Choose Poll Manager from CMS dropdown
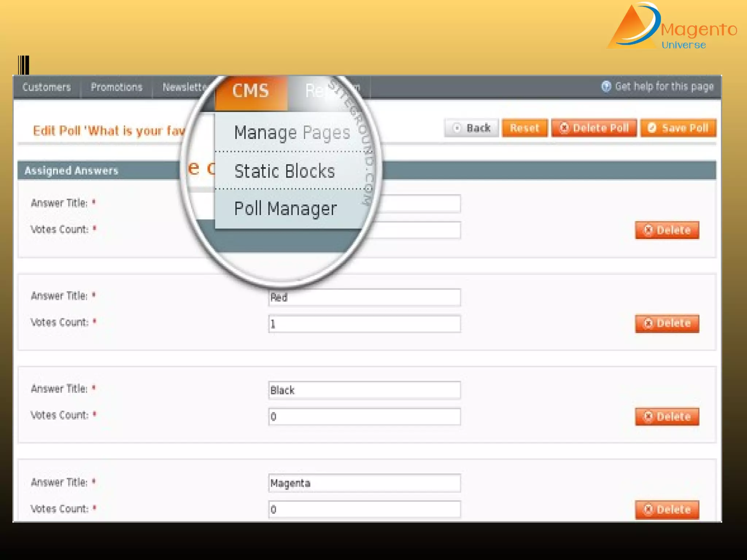The width and height of the screenshot is (747, 560). 285,209
